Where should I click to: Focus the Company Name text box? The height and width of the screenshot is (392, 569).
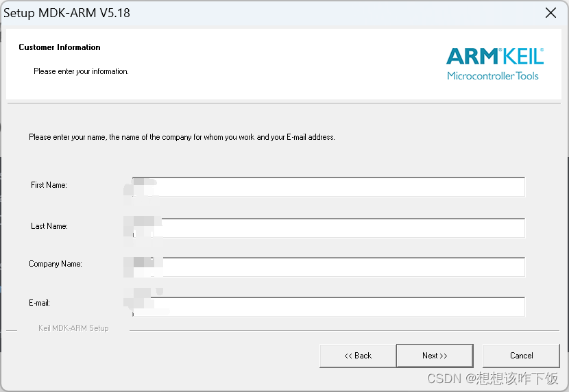[x=328, y=267]
